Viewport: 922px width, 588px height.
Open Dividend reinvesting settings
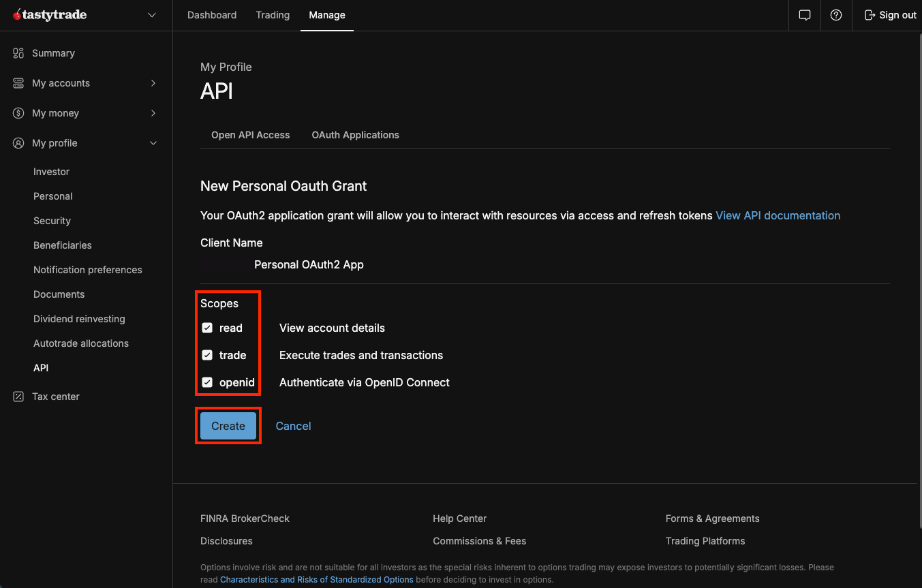[79, 319]
